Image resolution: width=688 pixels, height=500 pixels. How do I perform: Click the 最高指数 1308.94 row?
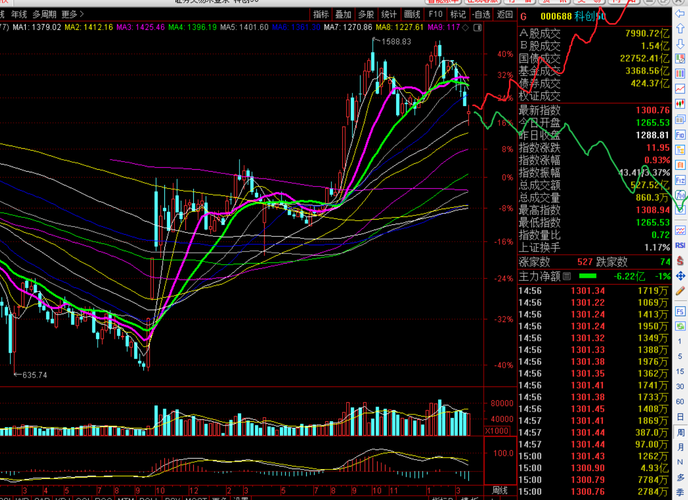point(594,210)
